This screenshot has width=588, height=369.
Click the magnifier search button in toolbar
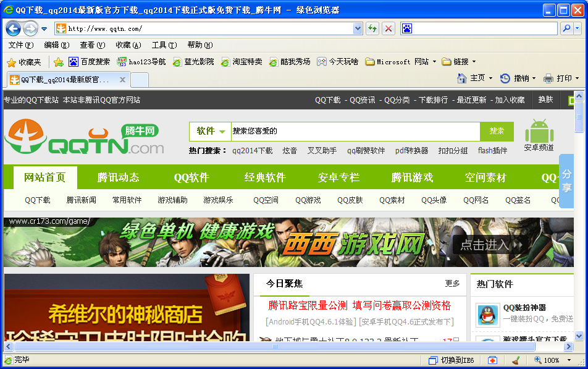pos(567,28)
